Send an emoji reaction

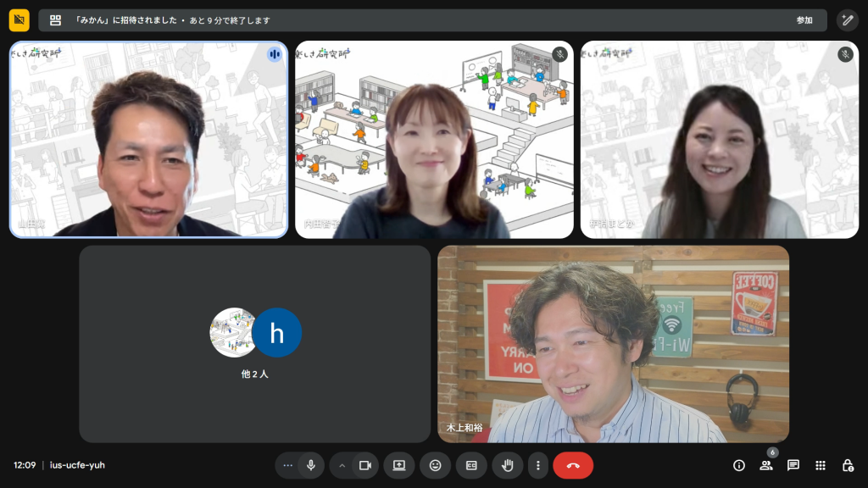tap(436, 465)
